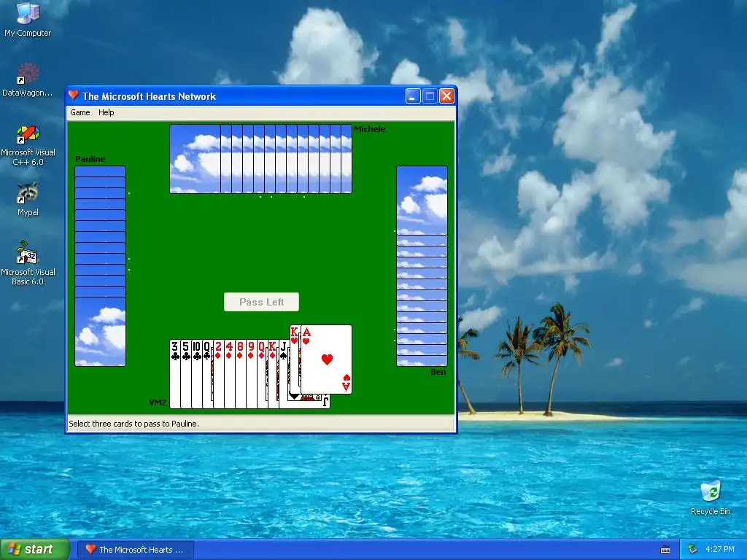Click the 4:27 PM taskbar clock
Viewport: 747px width, 560px height.
(720, 550)
